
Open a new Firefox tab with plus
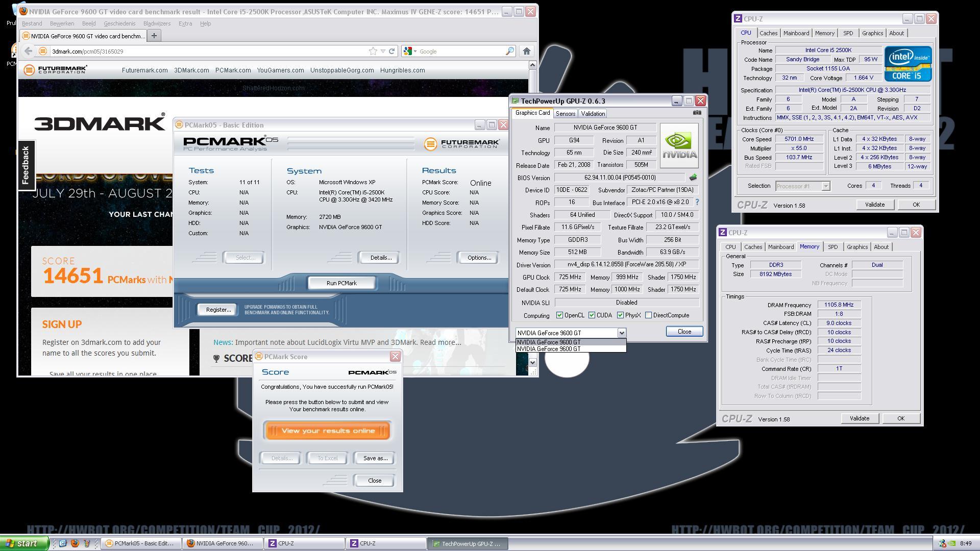tap(154, 36)
